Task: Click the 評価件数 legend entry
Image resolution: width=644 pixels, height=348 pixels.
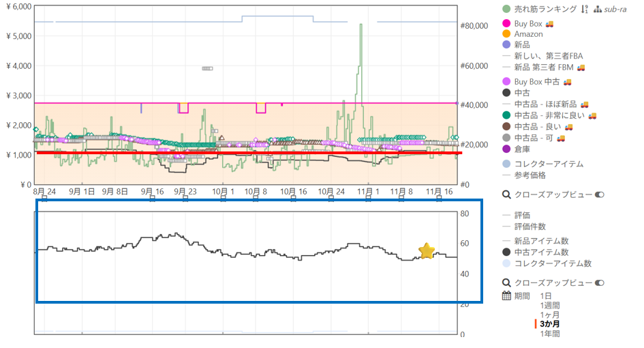Action: pos(530,226)
